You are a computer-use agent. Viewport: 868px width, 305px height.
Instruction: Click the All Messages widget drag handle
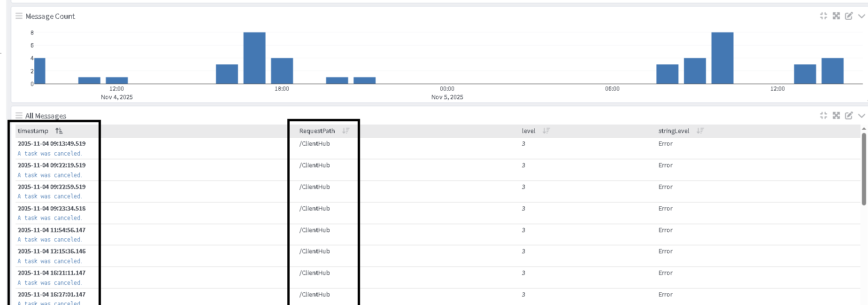[19, 116]
